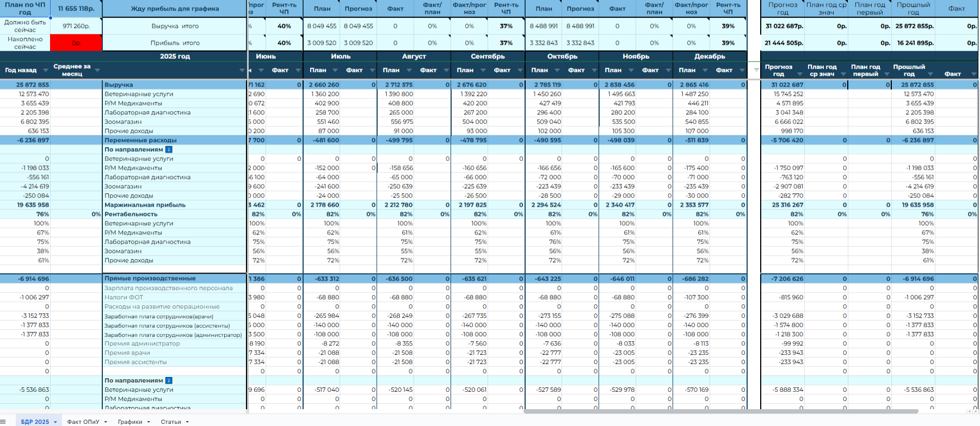Open Статьи tab dropdown arrow
The height and width of the screenshot is (426, 980).
point(187,422)
